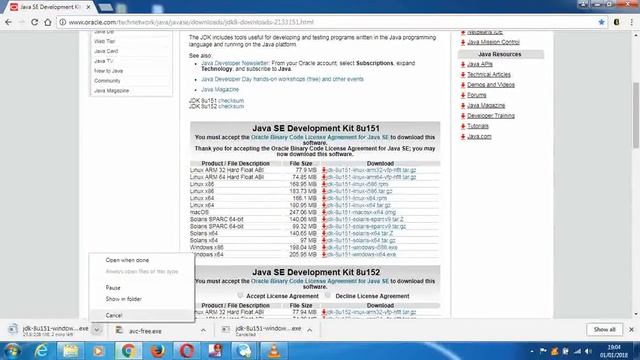Choose Open when done in download menu

click(x=127, y=260)
